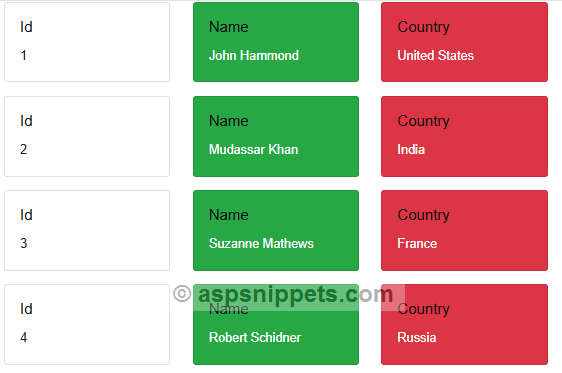Click the France country card

click(x=464, y=230)
